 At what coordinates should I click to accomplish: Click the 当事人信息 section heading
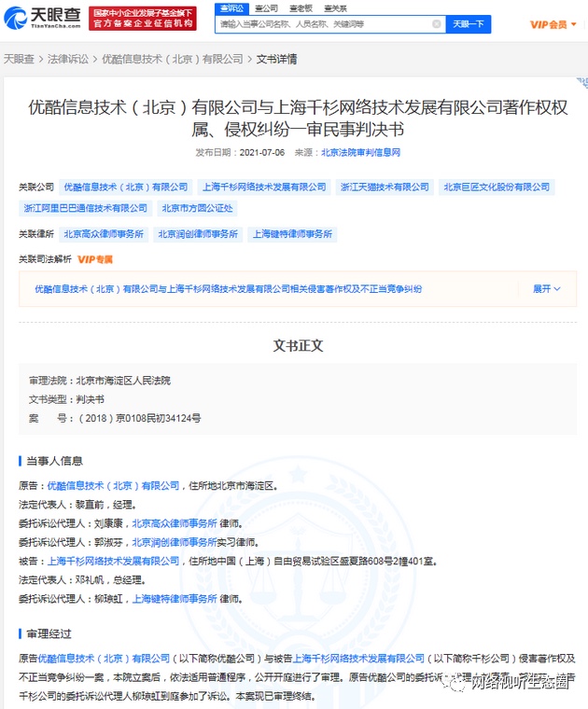54,461
